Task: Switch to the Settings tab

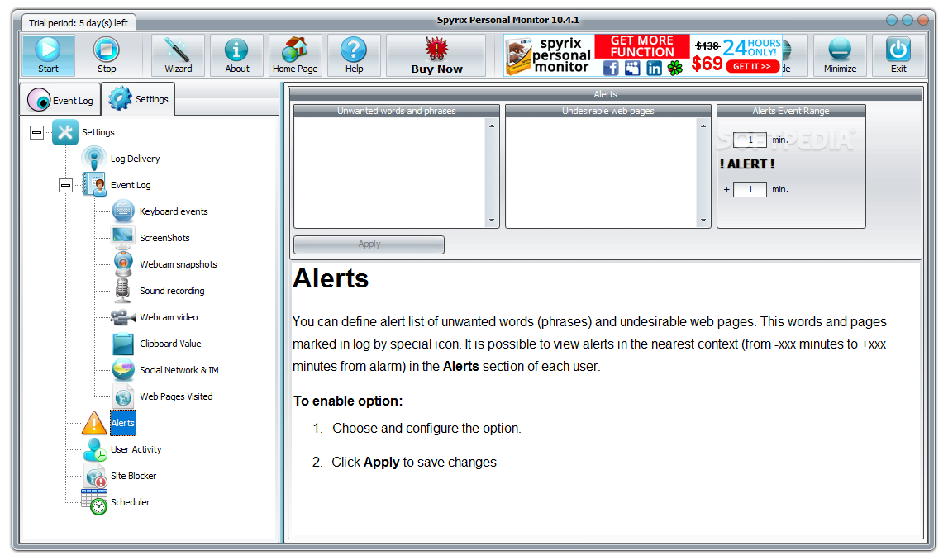Action: click(139, 99)
